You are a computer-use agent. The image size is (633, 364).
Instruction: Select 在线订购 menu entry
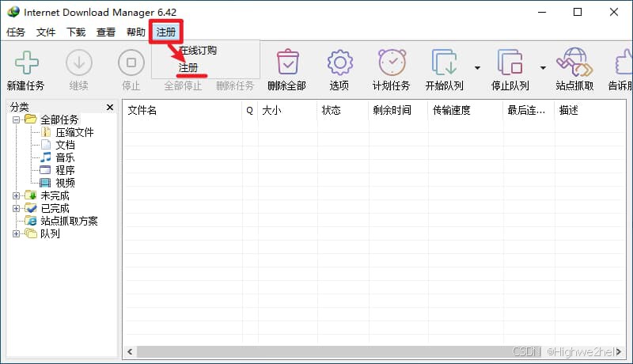[197, 51]
